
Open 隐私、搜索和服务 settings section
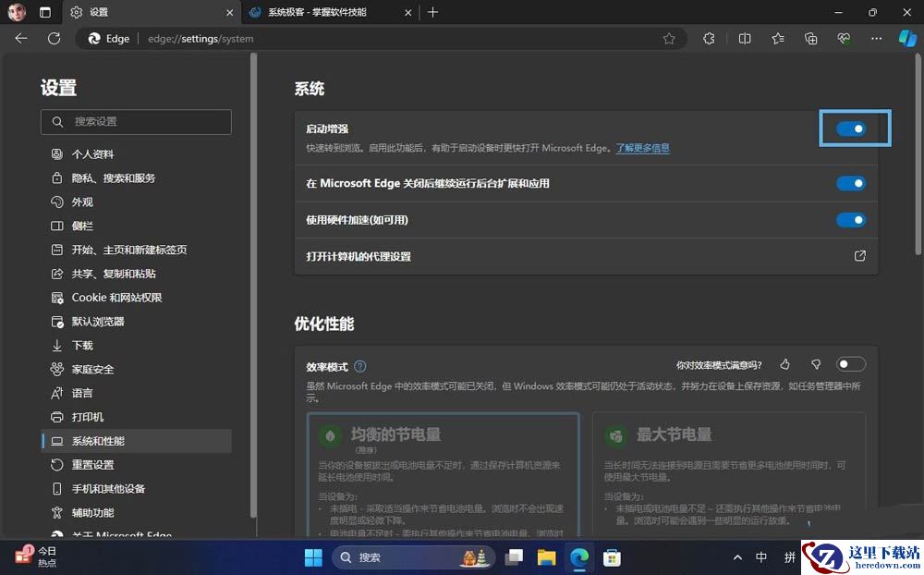point(136,178)
